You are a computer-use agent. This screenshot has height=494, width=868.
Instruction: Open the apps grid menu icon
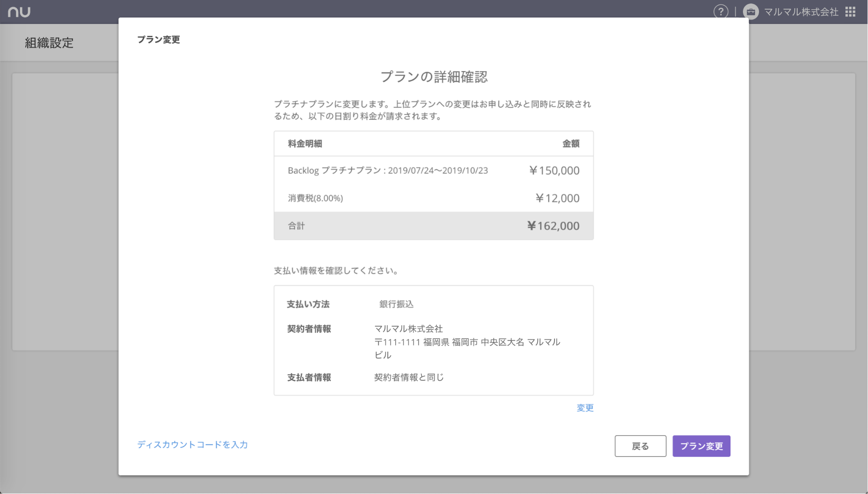tap(850, 12)
